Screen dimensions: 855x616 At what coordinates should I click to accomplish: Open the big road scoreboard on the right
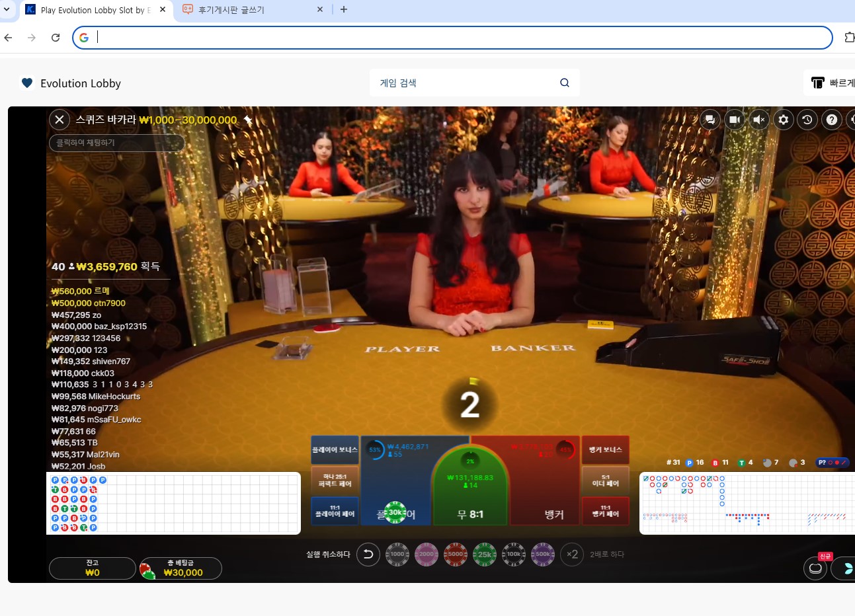click(747, 503)
